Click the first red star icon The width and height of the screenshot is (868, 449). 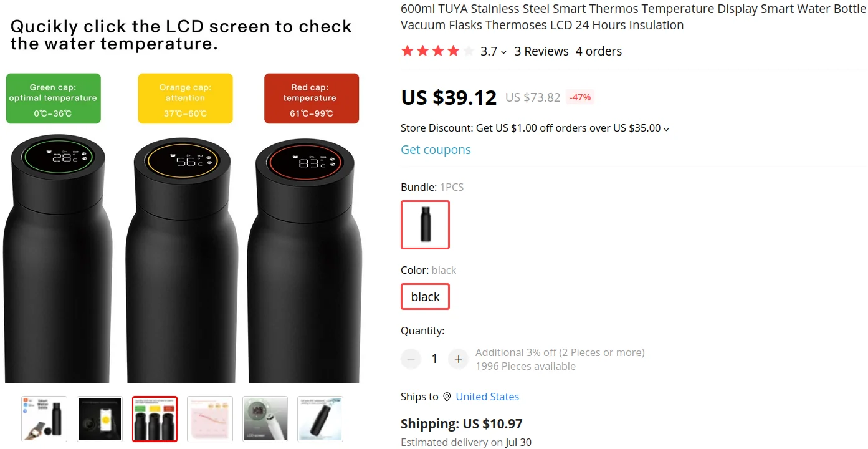coord(406,51)
